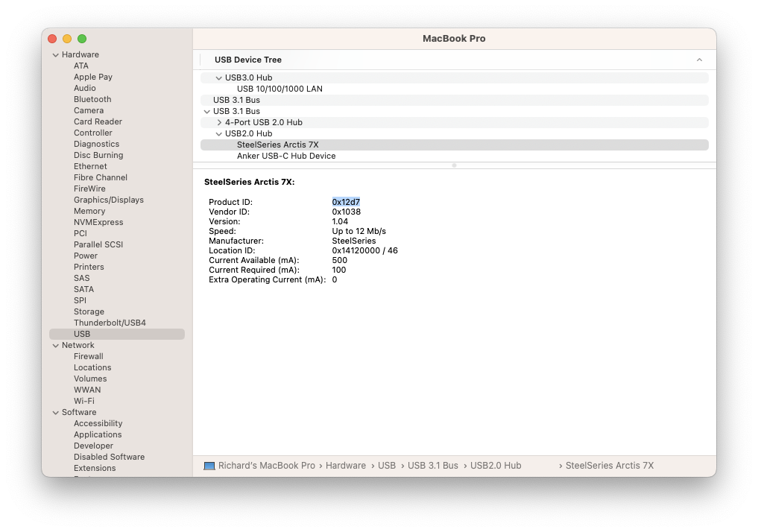
Task: Select Accessibility under Software
Action: click(98, 423)
